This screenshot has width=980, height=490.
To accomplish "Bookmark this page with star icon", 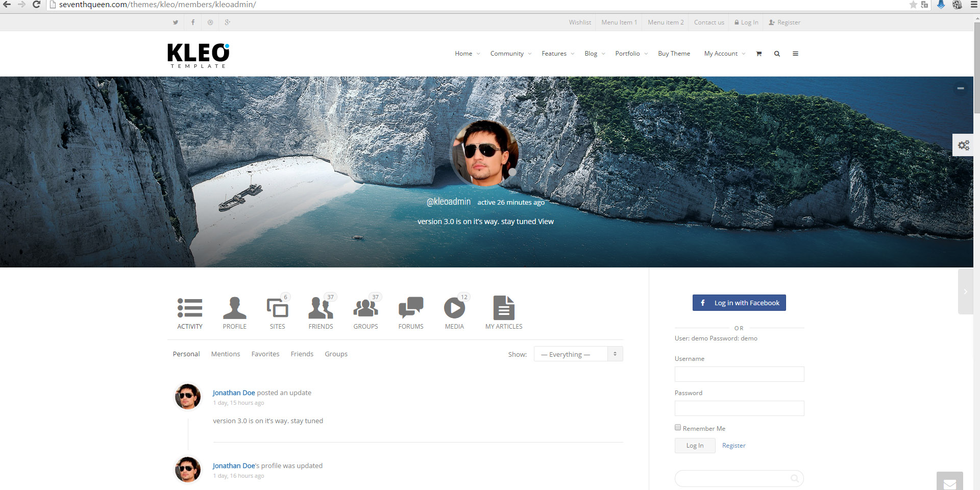I will point(913,5).
